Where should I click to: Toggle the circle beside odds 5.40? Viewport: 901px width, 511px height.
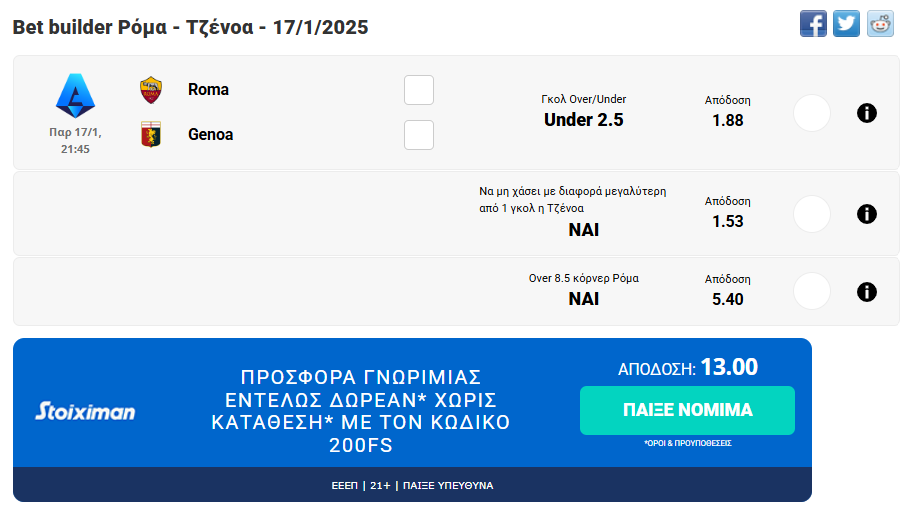(x=812, y=291)
